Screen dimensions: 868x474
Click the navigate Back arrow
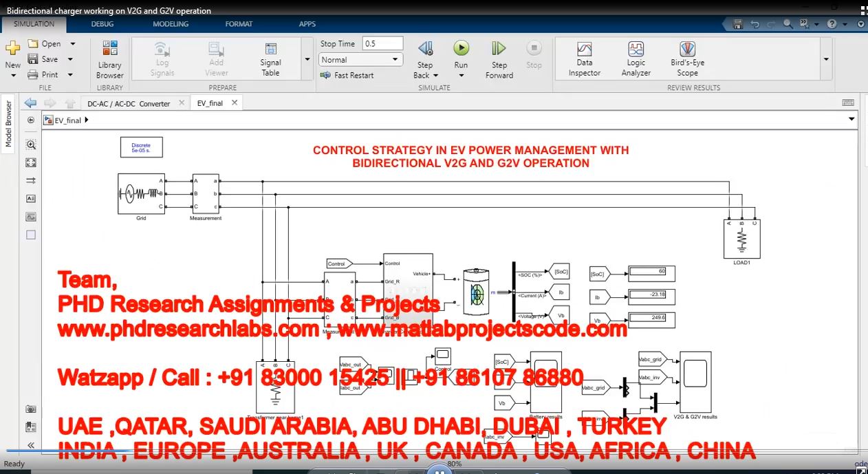point(30,103)
